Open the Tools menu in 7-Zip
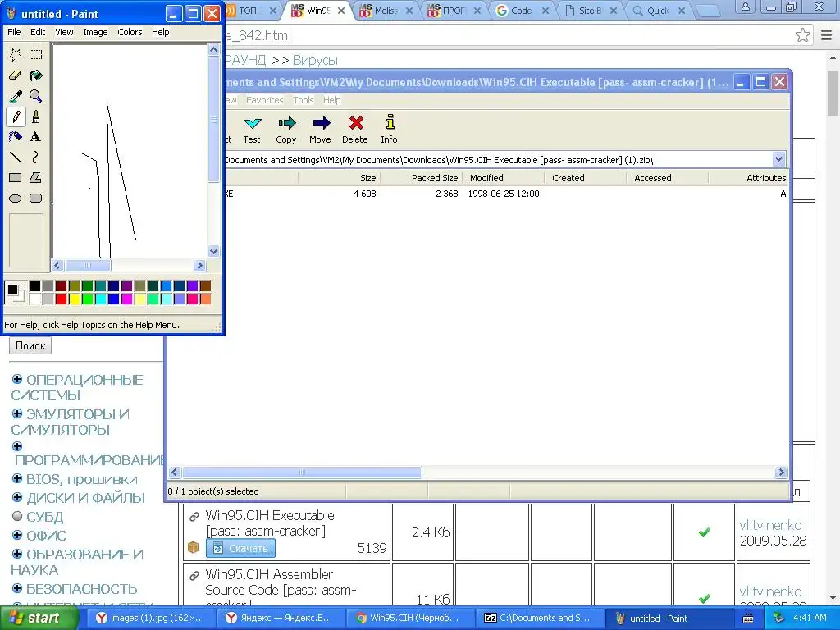The image size is (840, 630). (304, 100)
